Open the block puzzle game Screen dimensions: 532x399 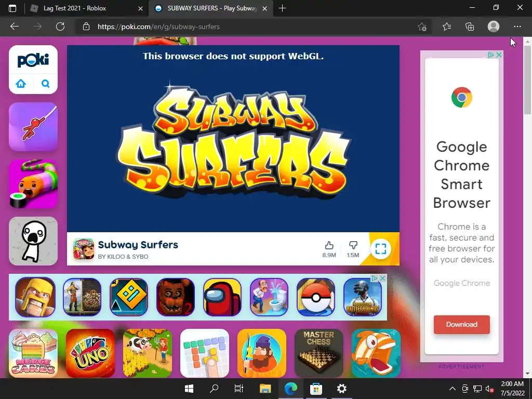205,353
